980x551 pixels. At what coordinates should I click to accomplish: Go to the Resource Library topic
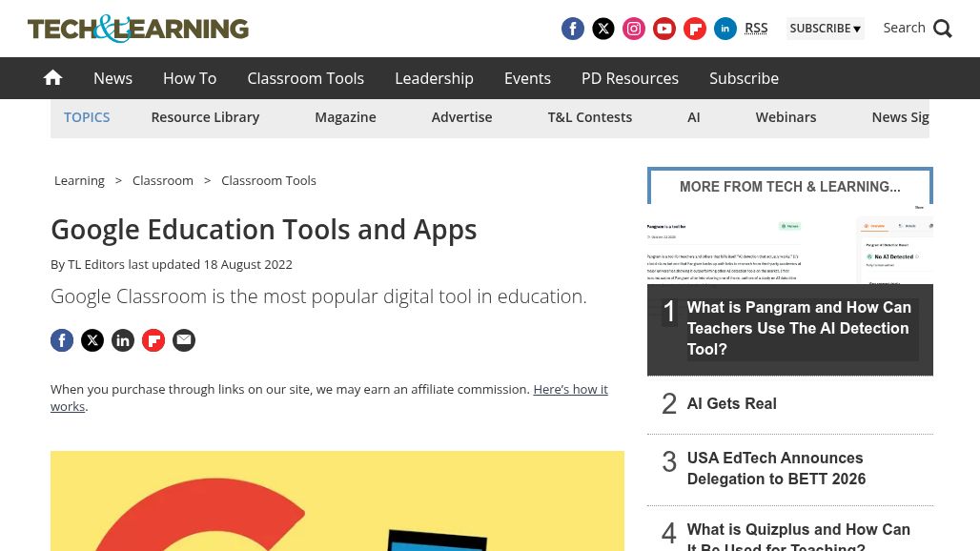(205, 117)
